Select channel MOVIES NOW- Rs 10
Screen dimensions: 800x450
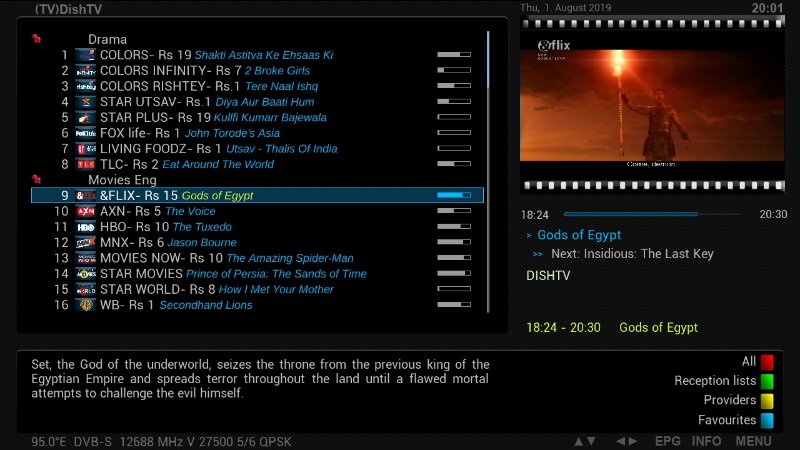[257, 258]
